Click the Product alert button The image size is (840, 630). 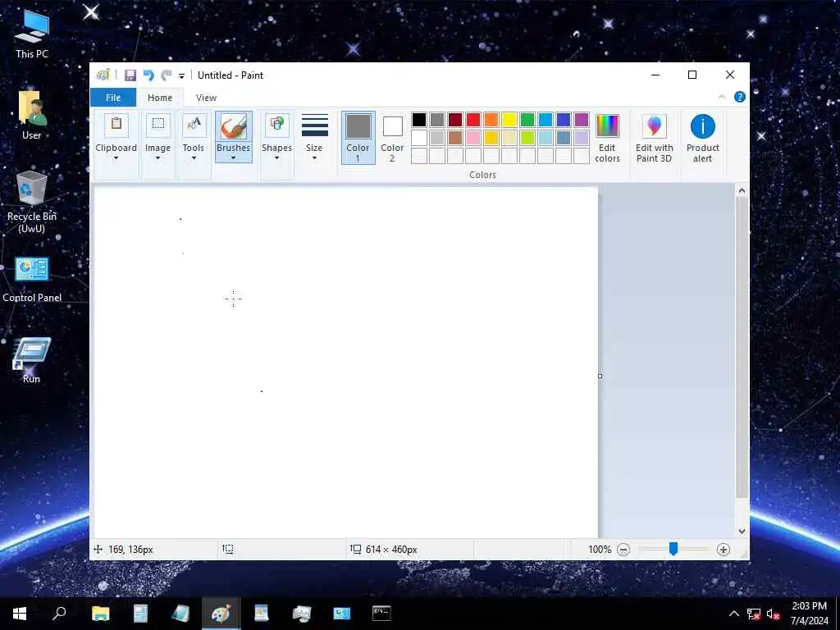click(702, 138)
